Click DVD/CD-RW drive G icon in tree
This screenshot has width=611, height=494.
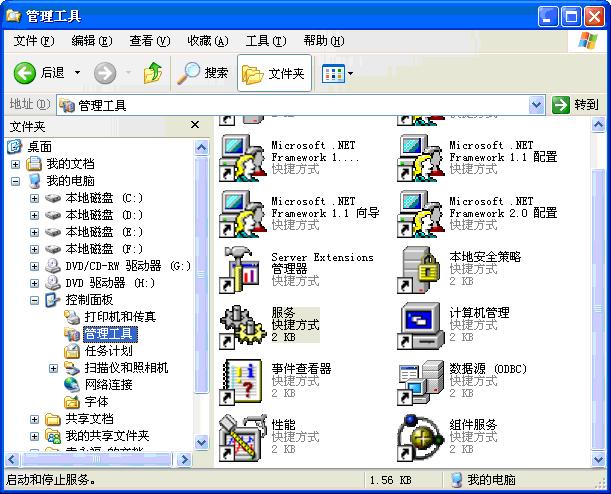click(x=53, y=266)
